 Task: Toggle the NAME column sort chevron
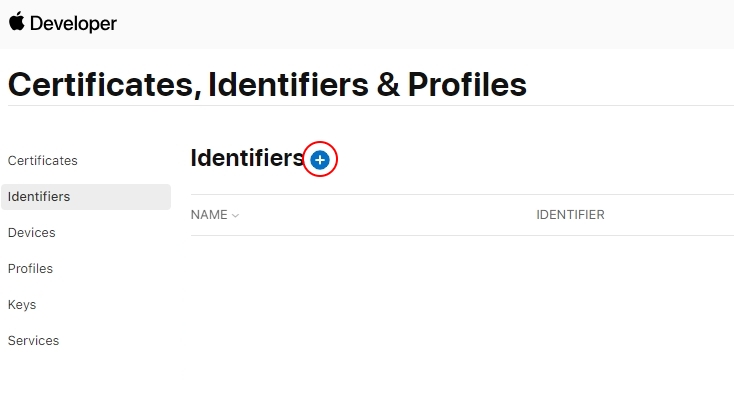pos(235,215)
